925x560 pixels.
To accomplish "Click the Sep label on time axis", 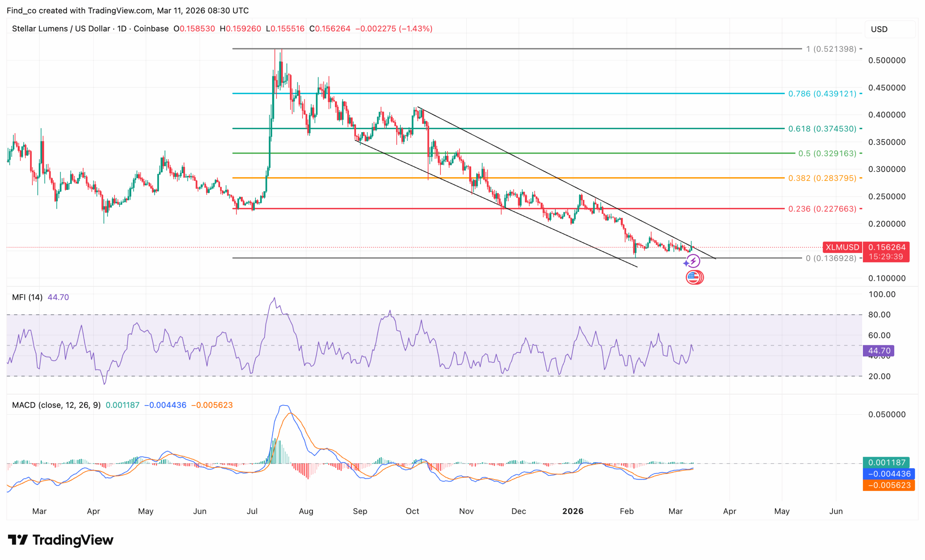I will pyautogui.click(x=360, y=511).
